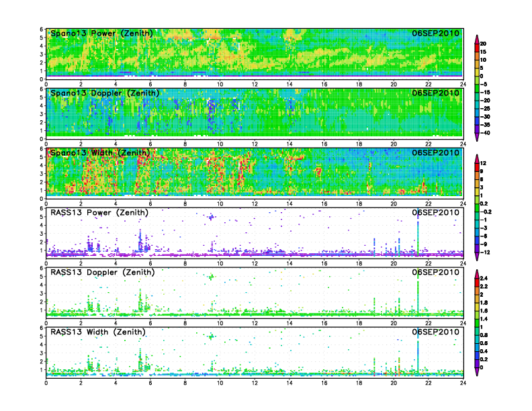This screenshot has width=532, height=411.
Task: Click the 'RASS13 Width (Zenith)' panel title
Action: point(97,332)
